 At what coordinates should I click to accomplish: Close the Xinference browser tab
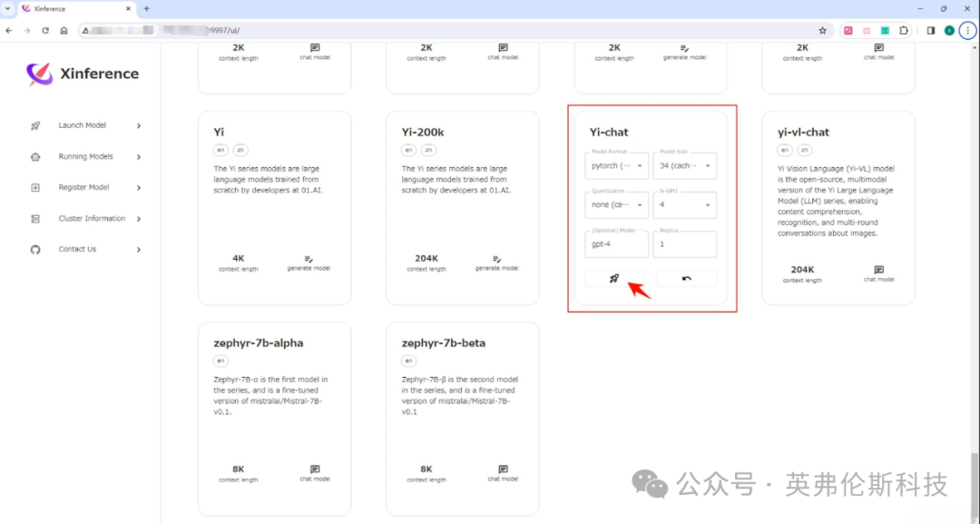click(x=129, y=9)
